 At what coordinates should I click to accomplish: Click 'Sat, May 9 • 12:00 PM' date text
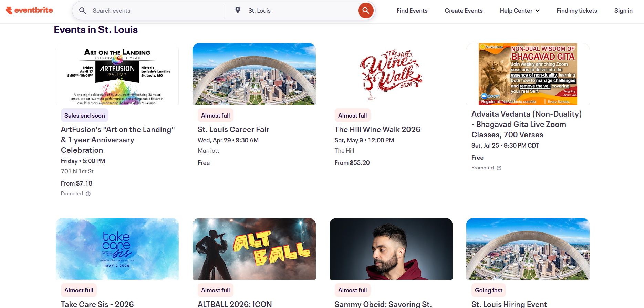[364, 140]
